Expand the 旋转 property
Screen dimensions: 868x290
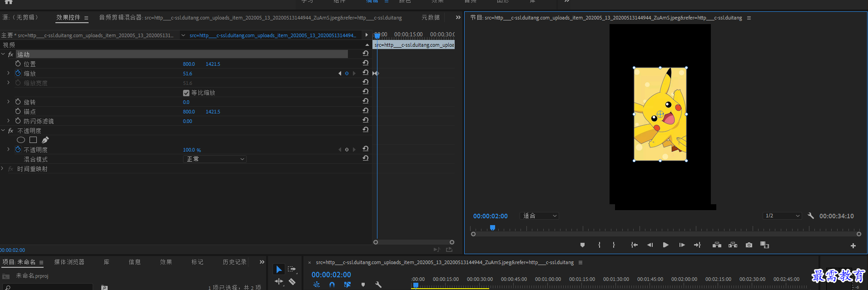(x=8, y=102)
